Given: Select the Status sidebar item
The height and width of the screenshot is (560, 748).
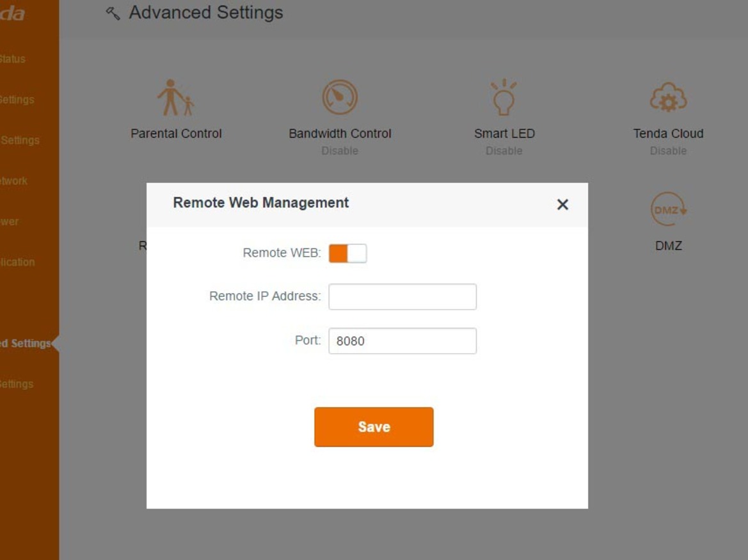Looking at the screenshot, I should coord(12,59).
